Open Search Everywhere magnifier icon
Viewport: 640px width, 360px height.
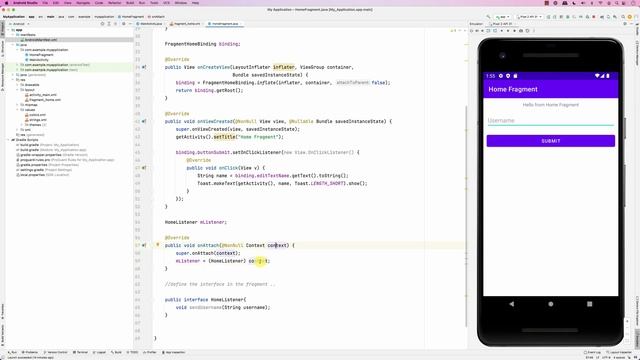[623, 17]
